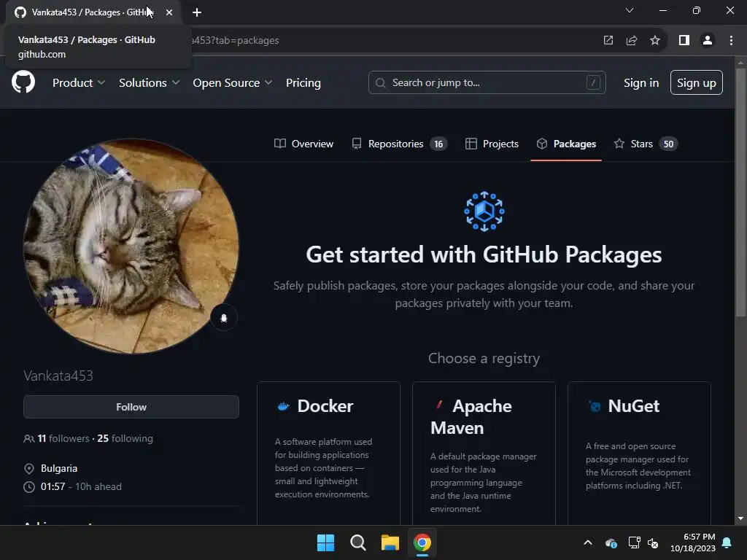The image size is (747, 560).
Task: Click the cat profile avatar
Action: click(x=131, y=246)
